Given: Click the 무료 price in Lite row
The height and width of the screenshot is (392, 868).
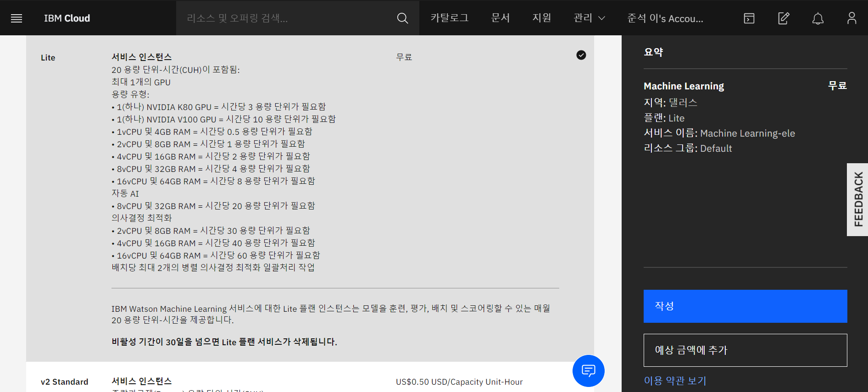Looking at the screenshot, I should click(404, 57).
